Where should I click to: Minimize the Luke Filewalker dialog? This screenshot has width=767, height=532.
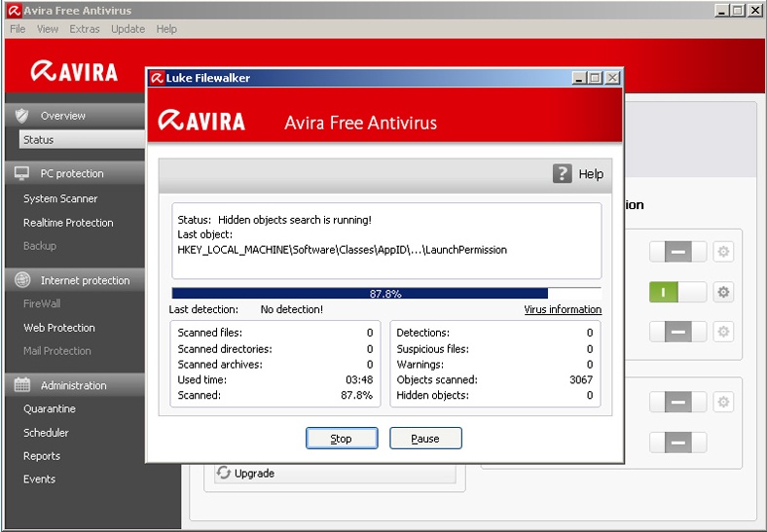pyautogui.click(x=579, y=78)
